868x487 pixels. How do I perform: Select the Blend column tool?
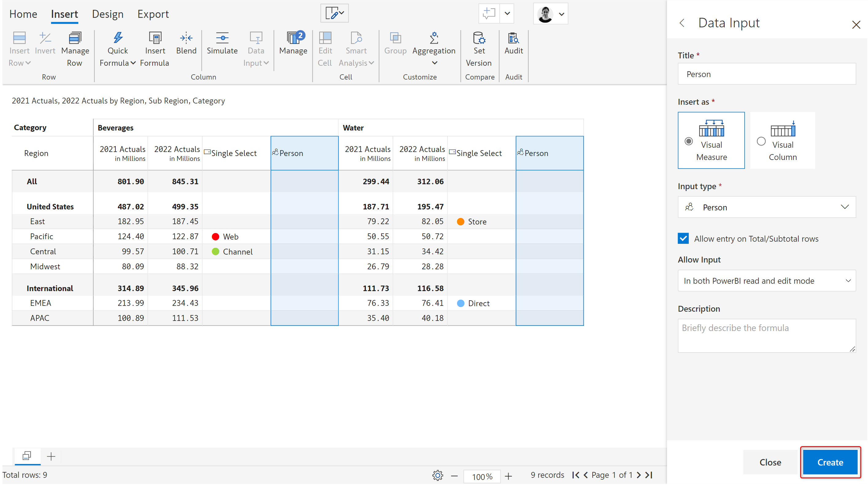(x=186, y=38)
